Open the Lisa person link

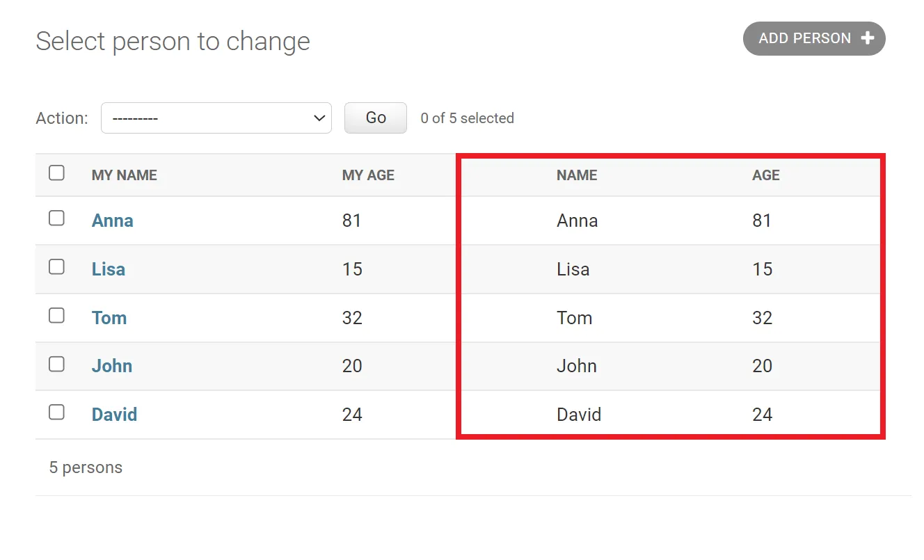click(109, 269)
